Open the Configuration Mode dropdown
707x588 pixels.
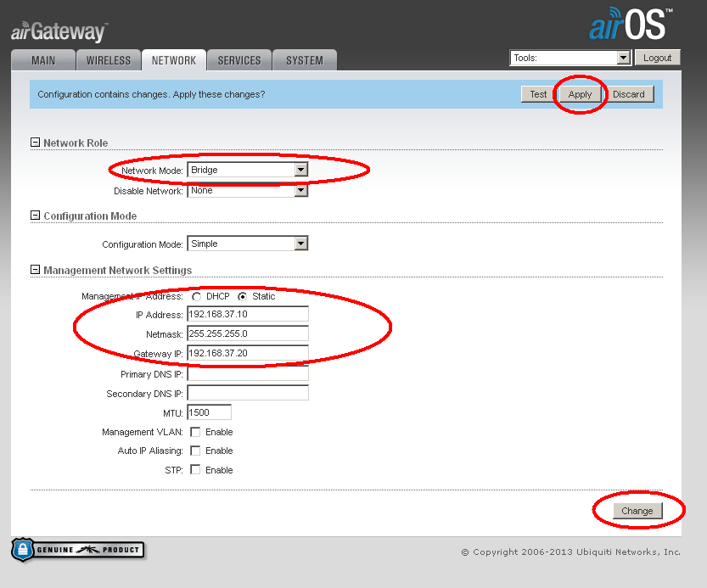pos(248,244)
